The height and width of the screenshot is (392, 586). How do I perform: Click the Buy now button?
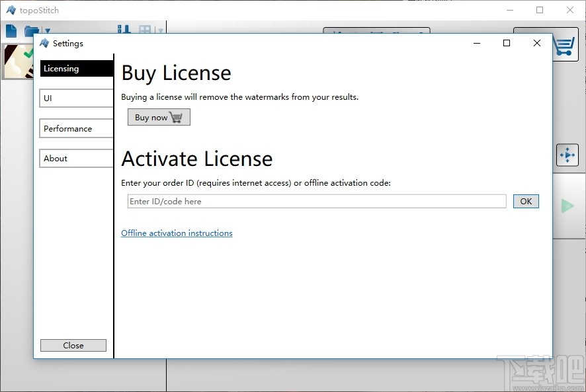159,118
